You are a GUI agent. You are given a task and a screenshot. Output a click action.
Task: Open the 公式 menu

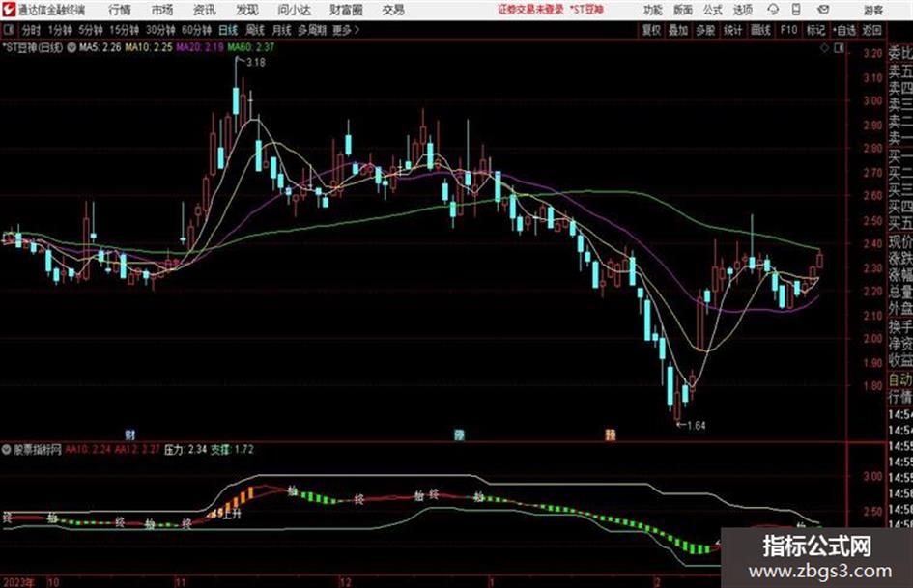click(x=713, y=10)
